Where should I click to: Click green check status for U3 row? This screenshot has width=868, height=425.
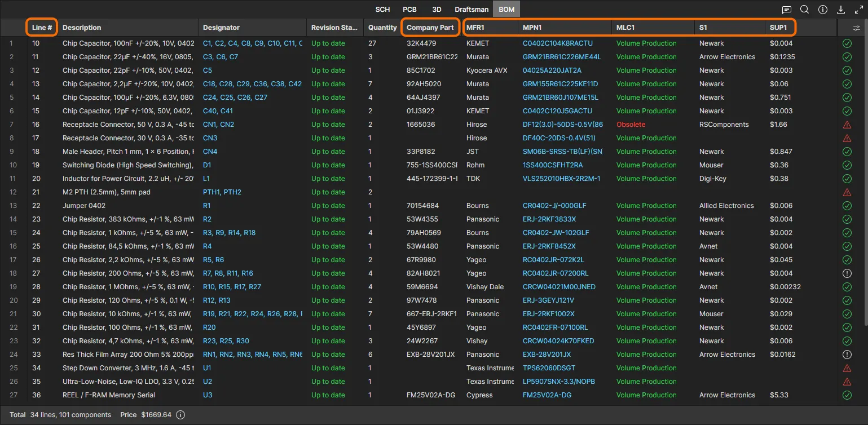click(847, 395)
